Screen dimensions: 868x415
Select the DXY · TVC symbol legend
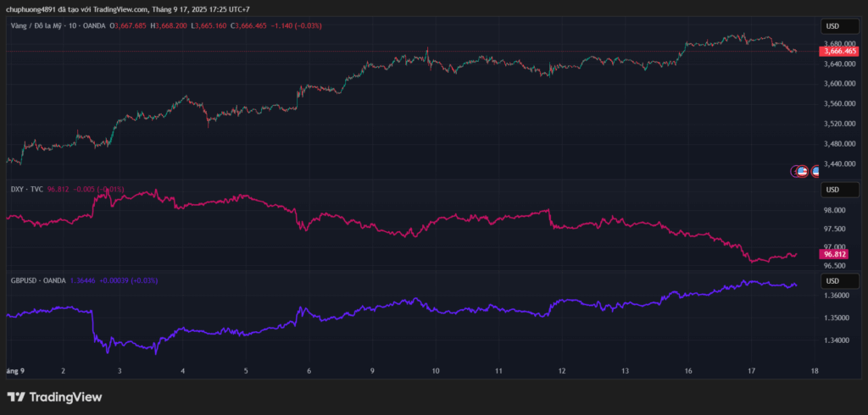[26, 189]
